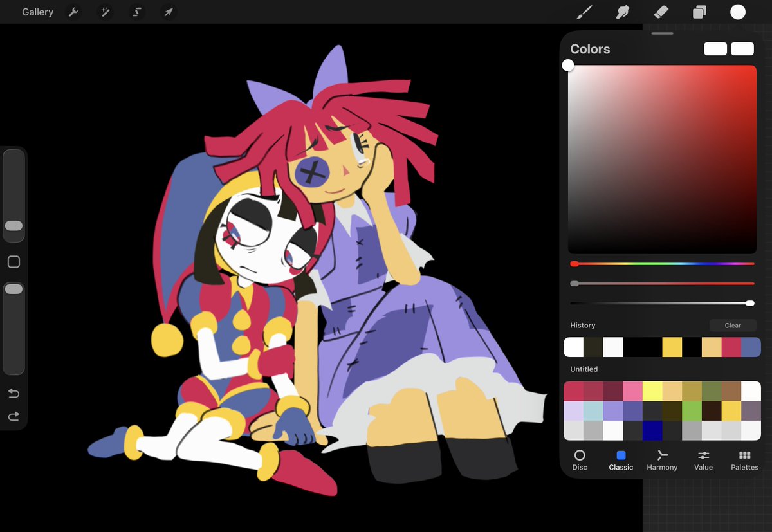Choose the navy blue swatch in the palette's bottom row
The height and width of the screenshot is (532, 772).
[652, 430]
